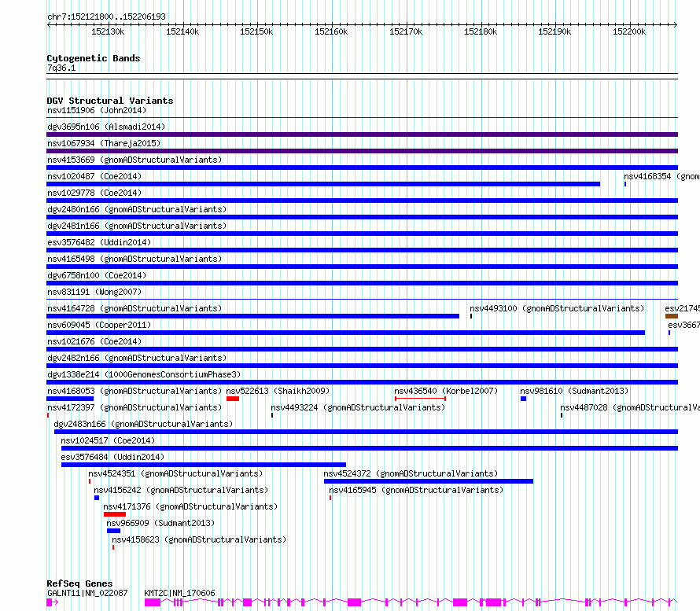700x611 pixels.
Task: Open nsv4172397 gnomAD variant label
Action: pyautogui.click(x=134, y=407)
